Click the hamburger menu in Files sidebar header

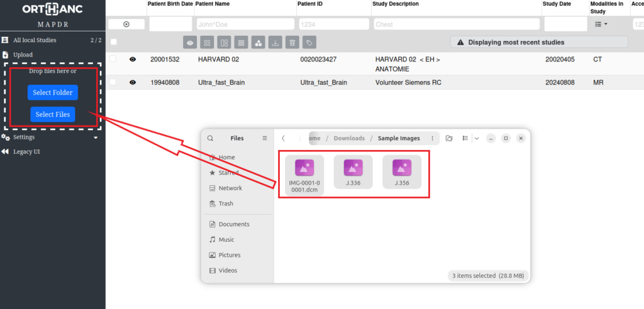coord(265,138)
